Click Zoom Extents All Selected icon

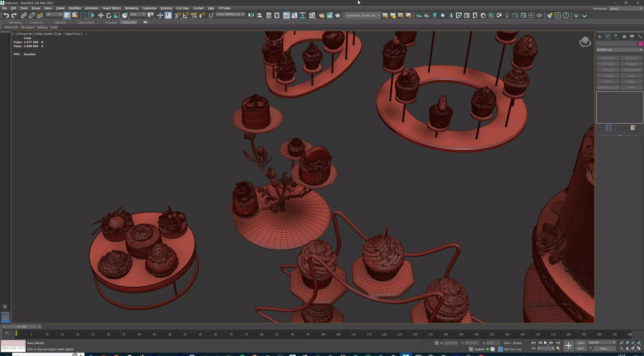tap(639, 343)
